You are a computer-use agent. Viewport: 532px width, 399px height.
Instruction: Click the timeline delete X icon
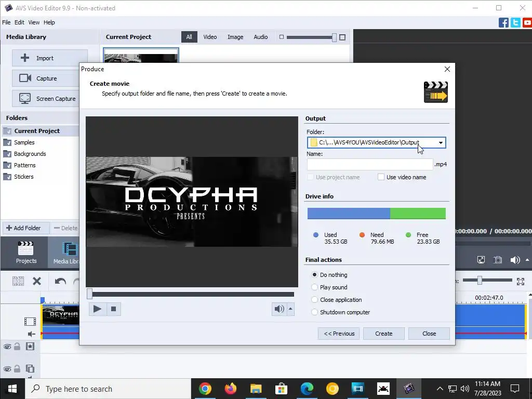[x=37, y=281]
